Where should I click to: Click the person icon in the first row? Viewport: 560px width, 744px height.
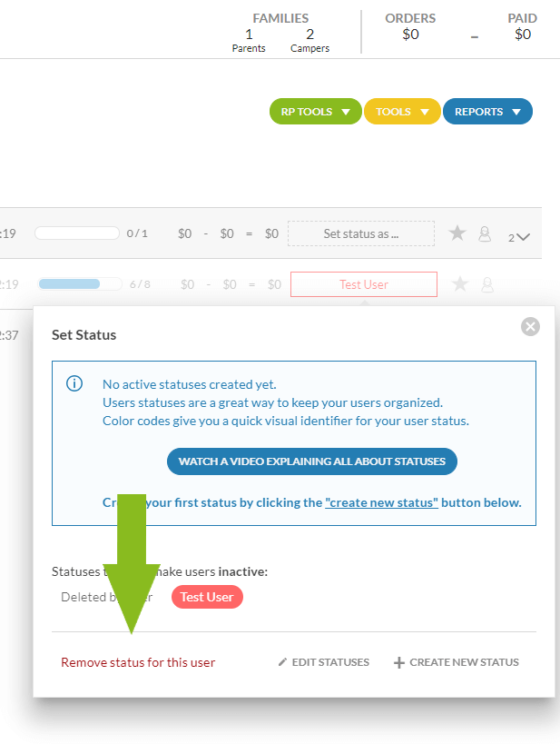pyautogui.click(x=485, y=233)
